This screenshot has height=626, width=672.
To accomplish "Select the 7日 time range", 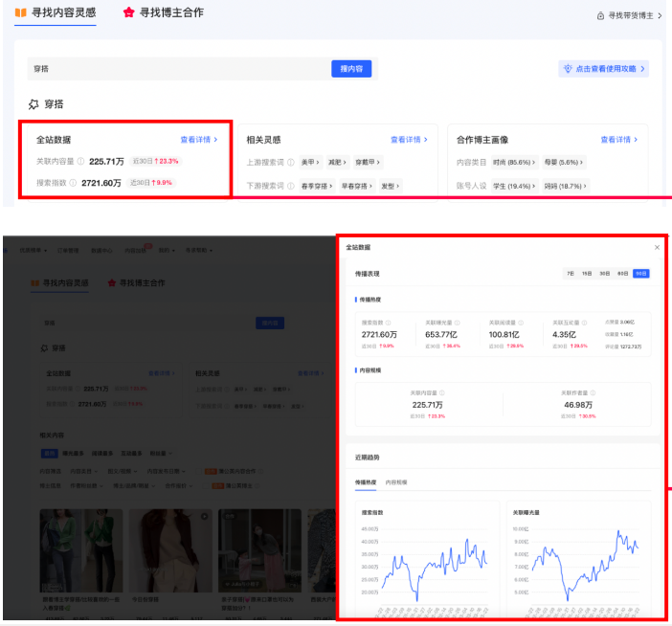I will [571, 274].
